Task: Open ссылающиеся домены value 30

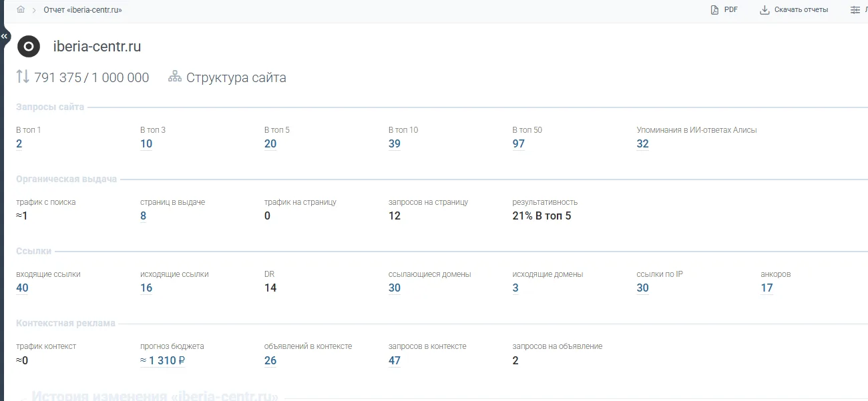Action: point(395,288)
